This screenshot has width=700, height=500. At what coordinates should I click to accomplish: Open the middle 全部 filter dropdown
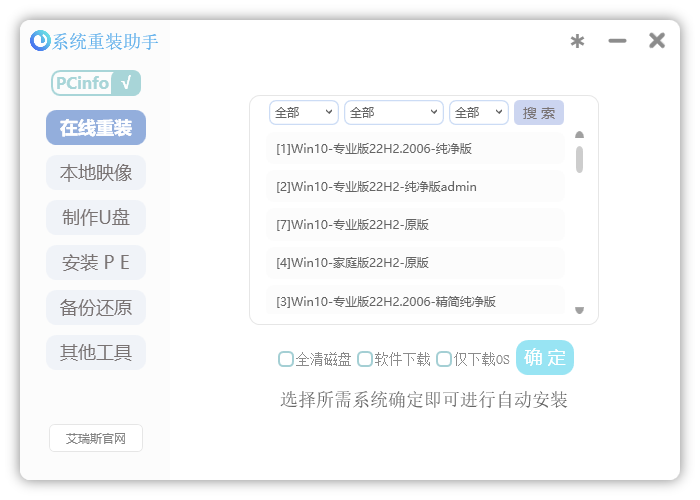tap(393, 113)
